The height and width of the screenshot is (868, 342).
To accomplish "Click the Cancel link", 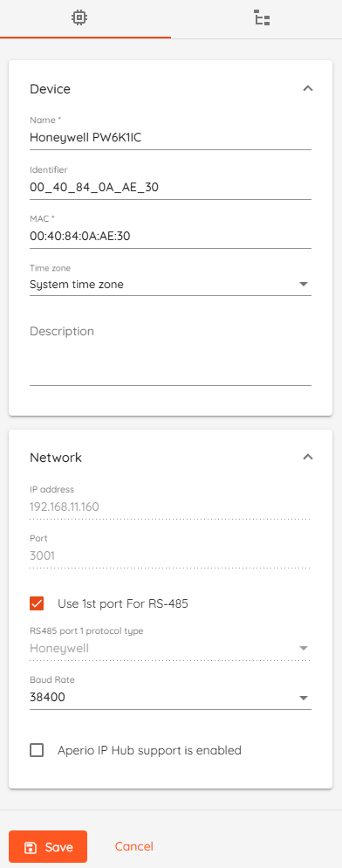I will (134, 846).
